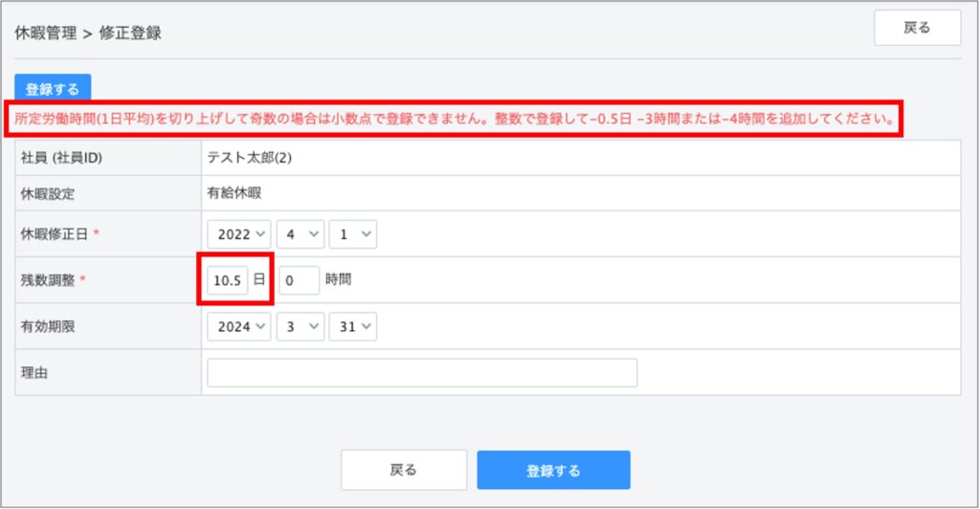Submit with the large bottom 登録する button
The image size is (980, 509).
pyautogui.click(x=553, y=470)
